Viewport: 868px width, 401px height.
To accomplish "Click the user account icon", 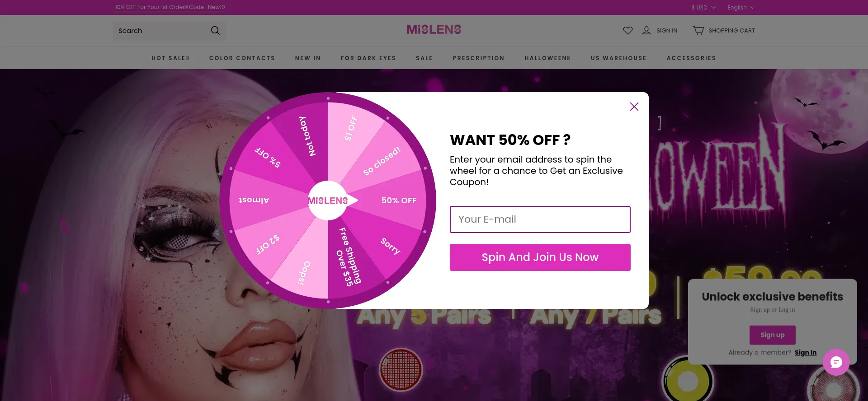I will point(646,31).
